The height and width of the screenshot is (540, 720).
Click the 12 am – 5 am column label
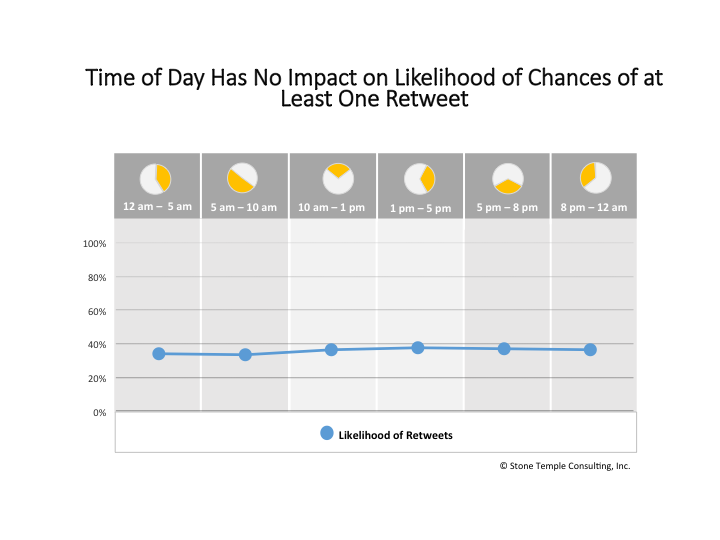(157, 207)
